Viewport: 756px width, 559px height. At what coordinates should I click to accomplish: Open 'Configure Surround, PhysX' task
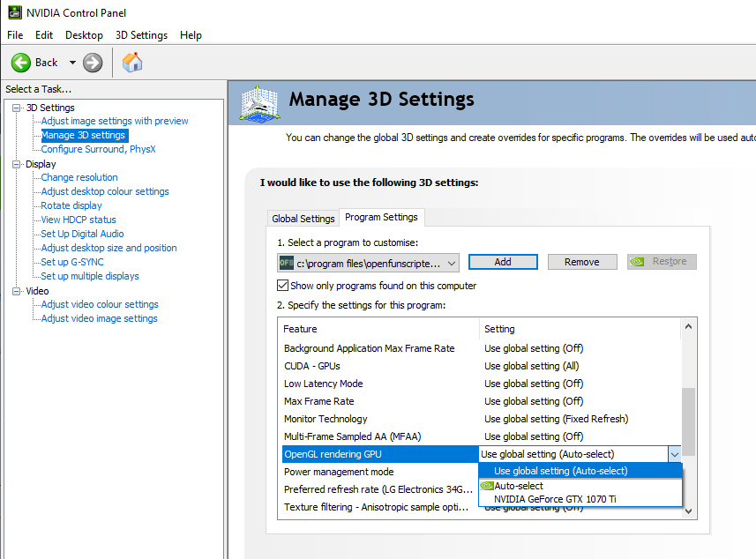(98, 149)
